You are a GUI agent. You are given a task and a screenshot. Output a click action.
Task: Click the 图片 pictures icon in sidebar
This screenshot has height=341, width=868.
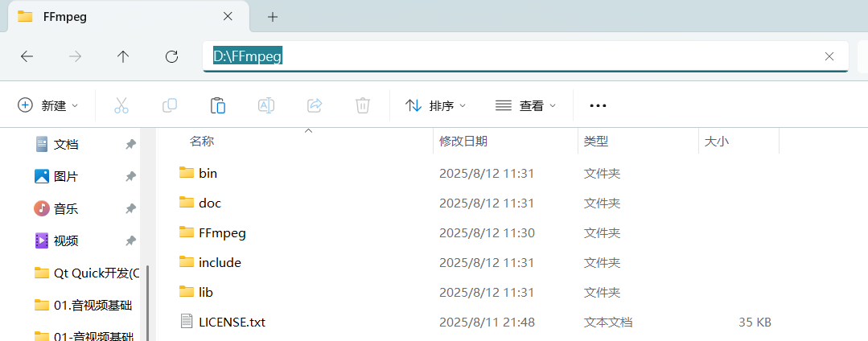tap(42, 177)
